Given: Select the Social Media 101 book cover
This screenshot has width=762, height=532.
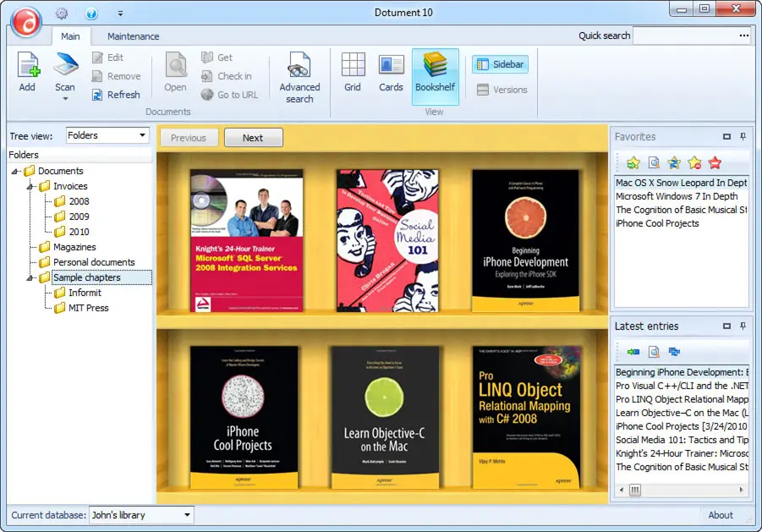Looking at the screenshot, I should coord(387,240).
